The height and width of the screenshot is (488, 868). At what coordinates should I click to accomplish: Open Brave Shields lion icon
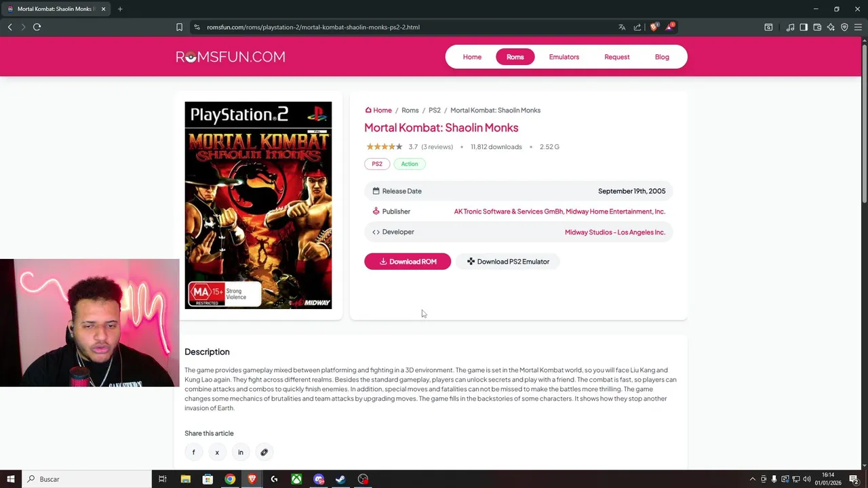click(x=654, y=27)
